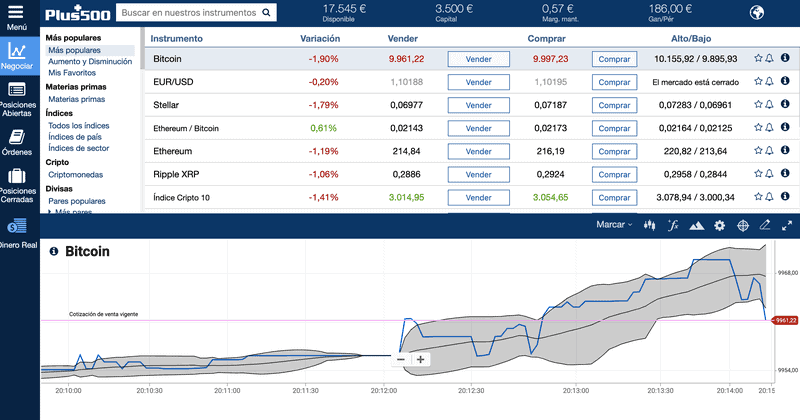Switch to Dinero Real mode icon

[17, 226]
